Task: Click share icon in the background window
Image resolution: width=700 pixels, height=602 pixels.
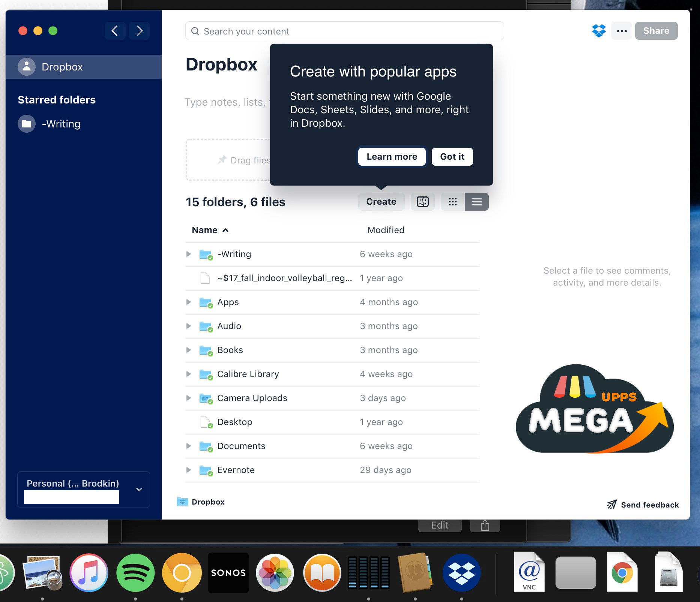Action: tap(485, 525)
